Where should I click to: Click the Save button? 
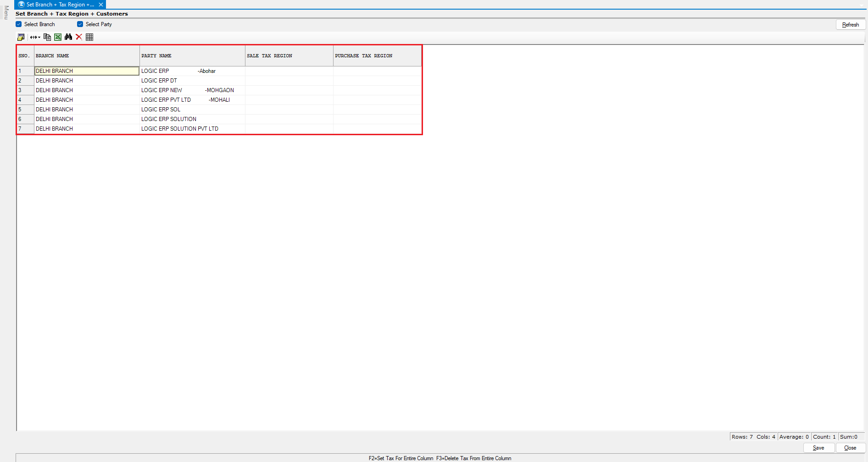(818, 448)
